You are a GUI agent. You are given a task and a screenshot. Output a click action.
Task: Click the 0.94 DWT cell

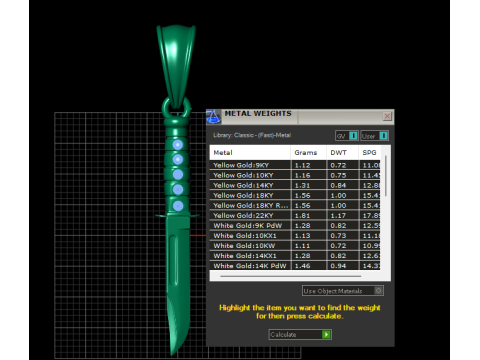(x=343, y=266)
